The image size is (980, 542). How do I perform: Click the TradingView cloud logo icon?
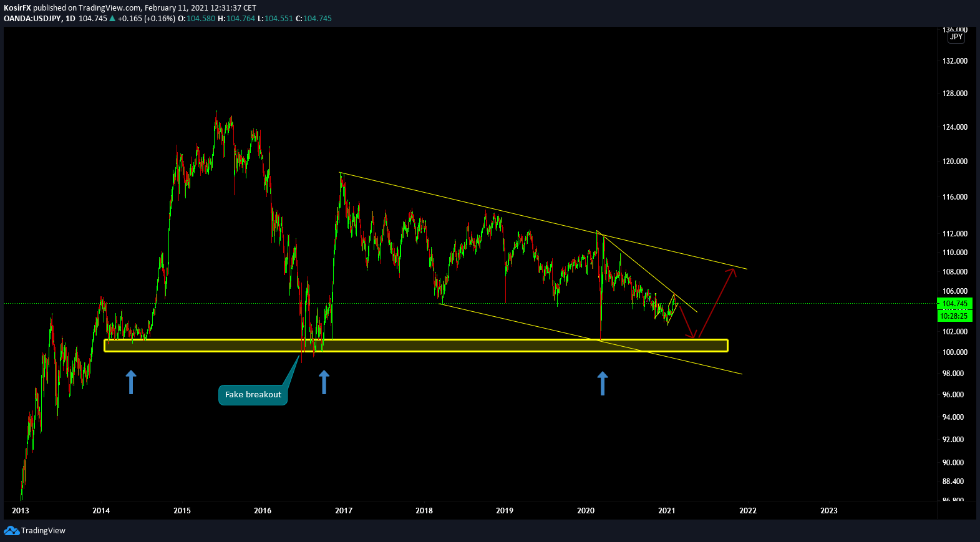point(11,531)
